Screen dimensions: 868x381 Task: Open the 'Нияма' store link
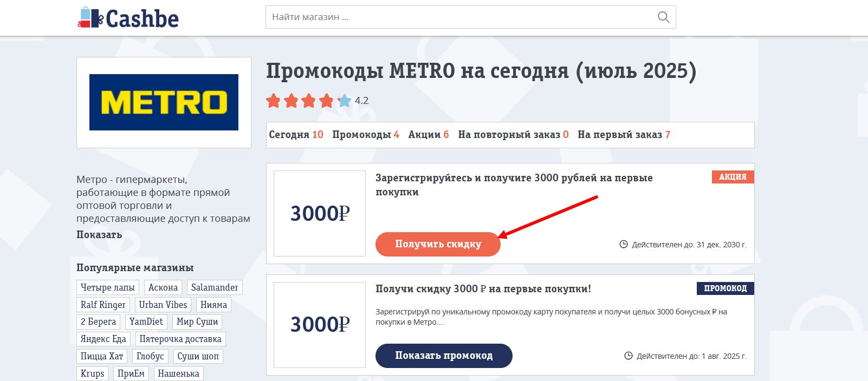(x=213, y=305)
